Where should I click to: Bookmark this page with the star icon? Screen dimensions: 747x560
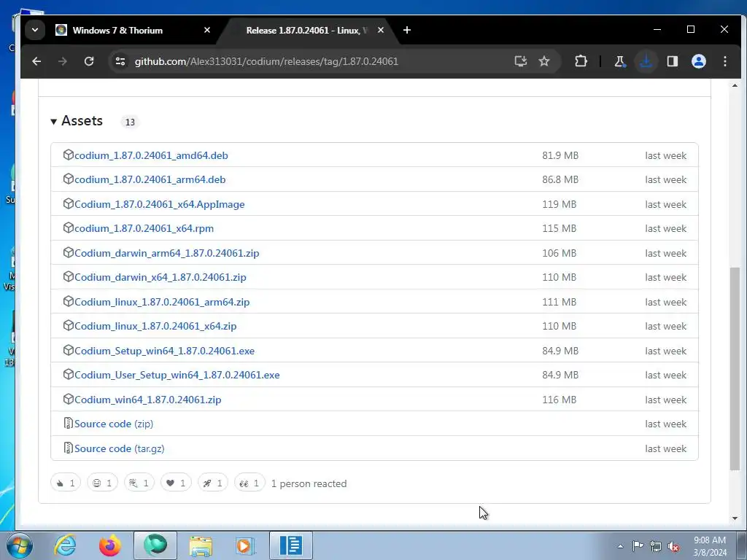coord(544,61)
